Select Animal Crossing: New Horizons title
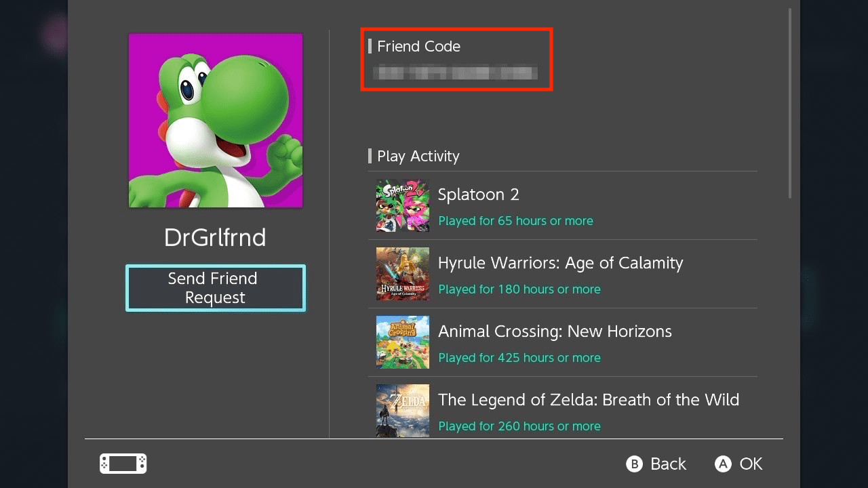The width and height of the screenshot is (868, 488). pyautogui.click(x=555, y=331)
